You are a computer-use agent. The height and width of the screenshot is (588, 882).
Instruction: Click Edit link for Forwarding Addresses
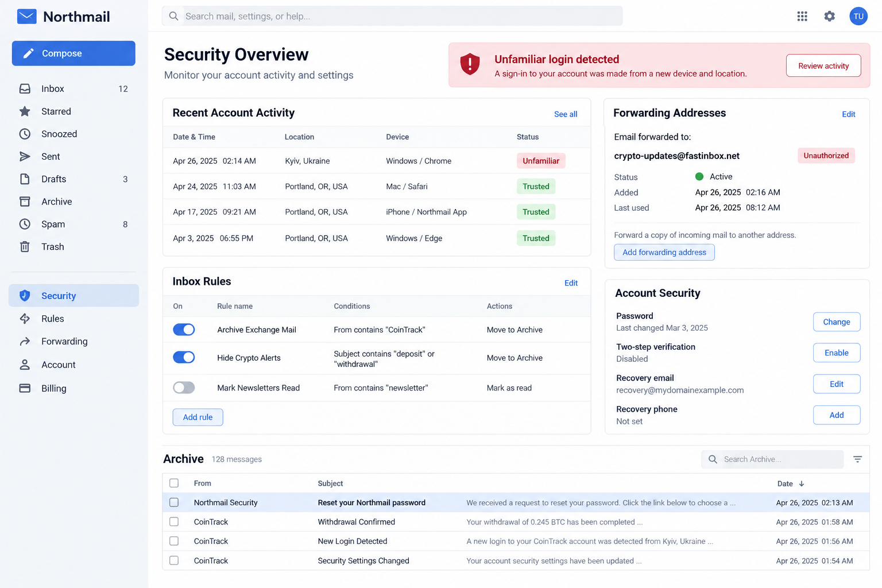coord(849,114)
